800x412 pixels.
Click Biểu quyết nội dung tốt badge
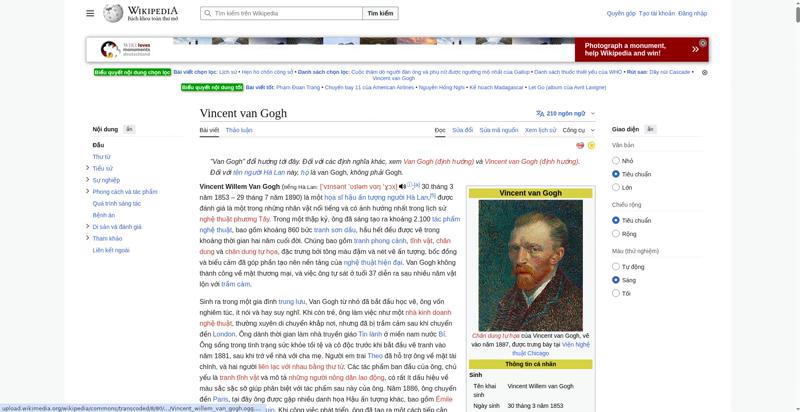(x=212, y=88)
